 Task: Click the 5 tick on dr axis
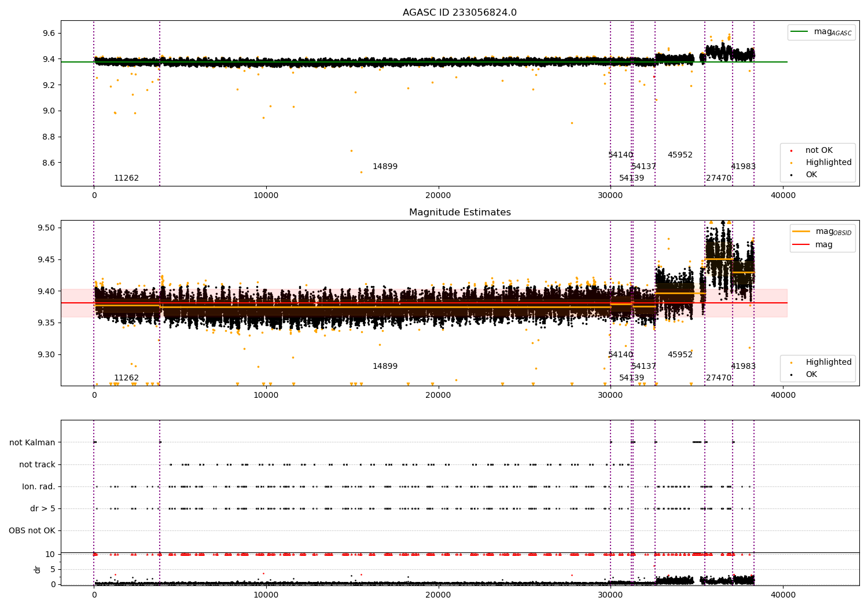click(53, 569)
